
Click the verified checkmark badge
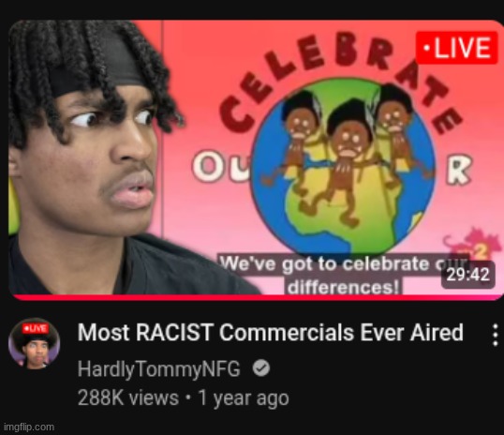[x=261, y=368]
